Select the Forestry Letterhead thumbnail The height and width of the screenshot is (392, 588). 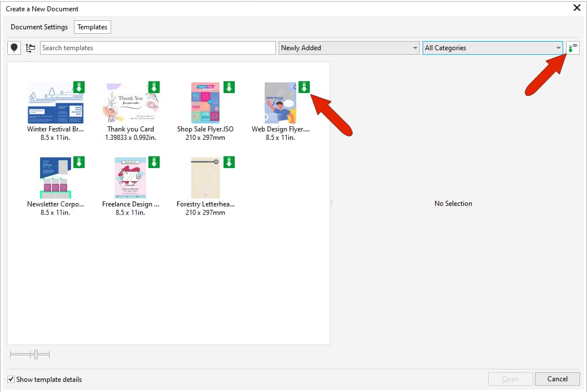(205, 178)
